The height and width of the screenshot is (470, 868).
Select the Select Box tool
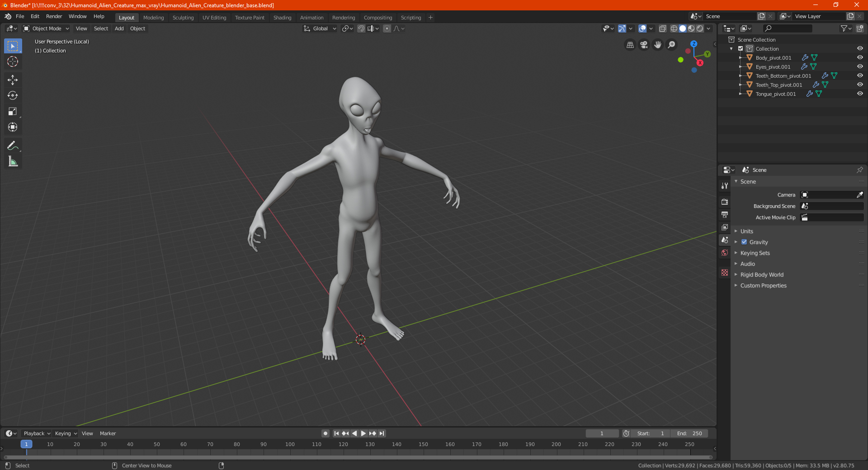tap(13, 46)
